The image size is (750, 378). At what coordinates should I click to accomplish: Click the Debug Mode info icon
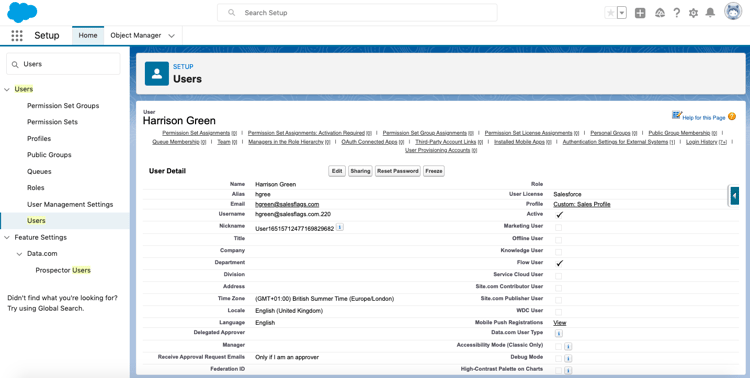[568, 358]
